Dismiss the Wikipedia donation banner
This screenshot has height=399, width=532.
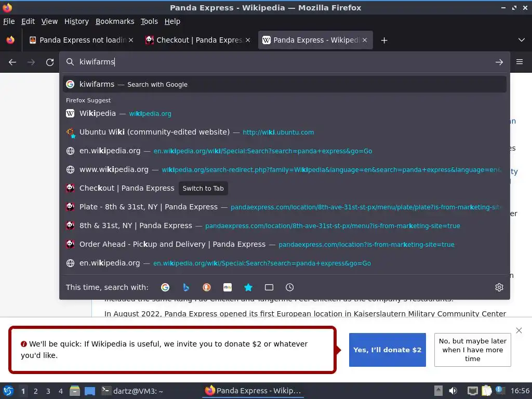pos(519,330)
